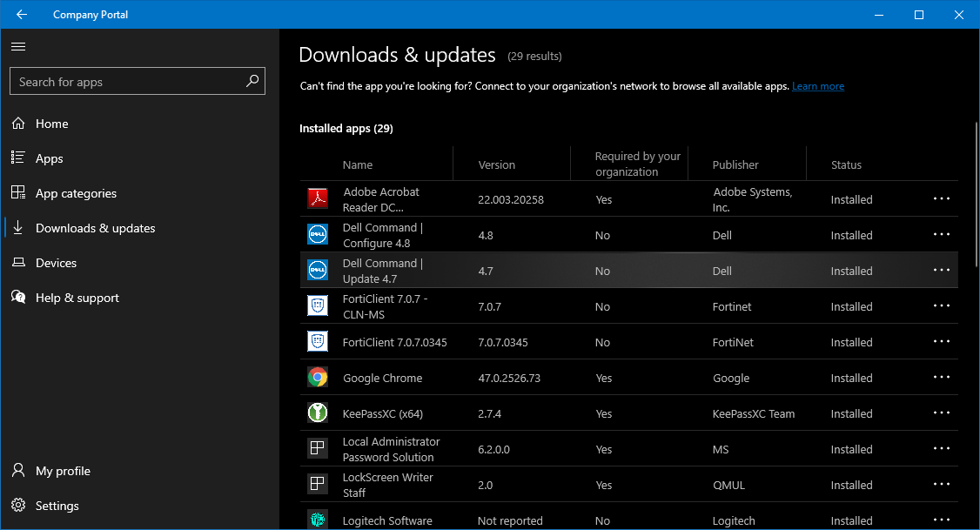980x530 pixels.
Task: Click the search magnifier icon
Action: pos(252,81)
